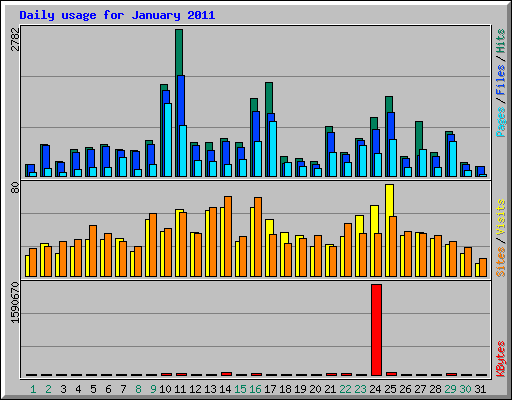Click day label 9 on the axis

153,389
